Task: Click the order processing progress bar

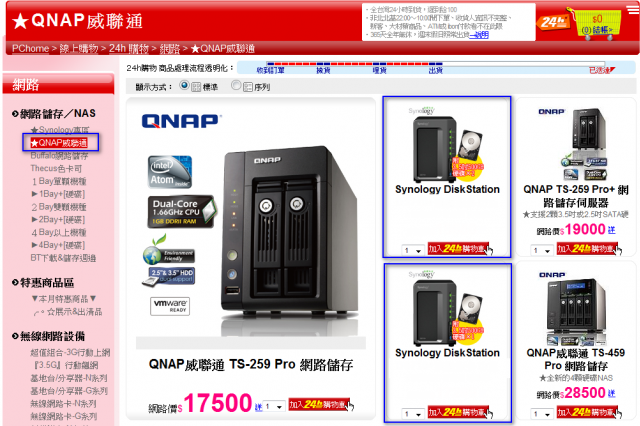Action: 436,67
